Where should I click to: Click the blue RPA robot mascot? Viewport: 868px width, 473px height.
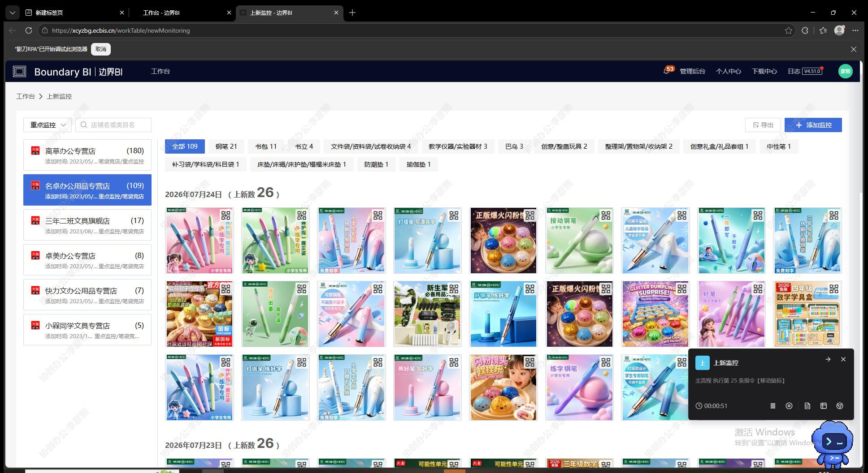point(832,444)
